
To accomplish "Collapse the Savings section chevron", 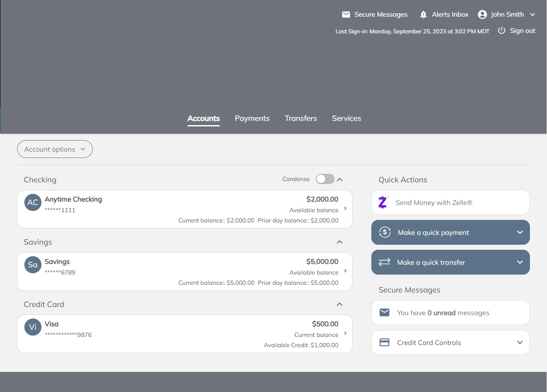I will 340,242.
